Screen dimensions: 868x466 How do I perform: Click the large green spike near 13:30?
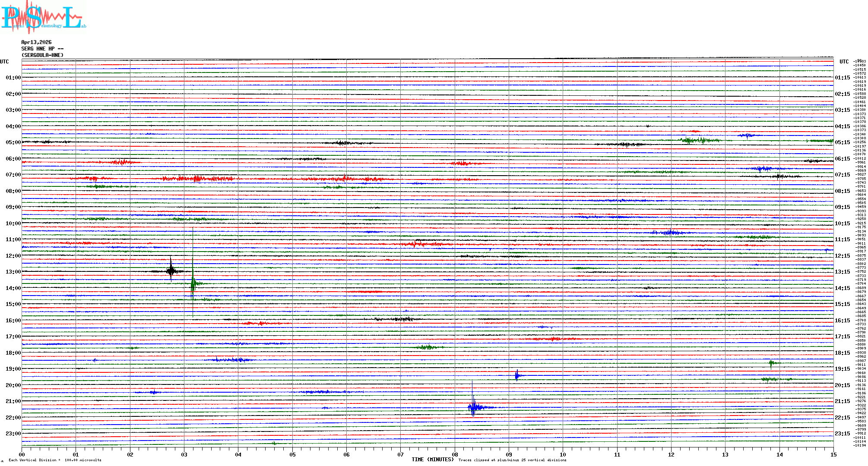pyautogui.click(x=193, y=283)
